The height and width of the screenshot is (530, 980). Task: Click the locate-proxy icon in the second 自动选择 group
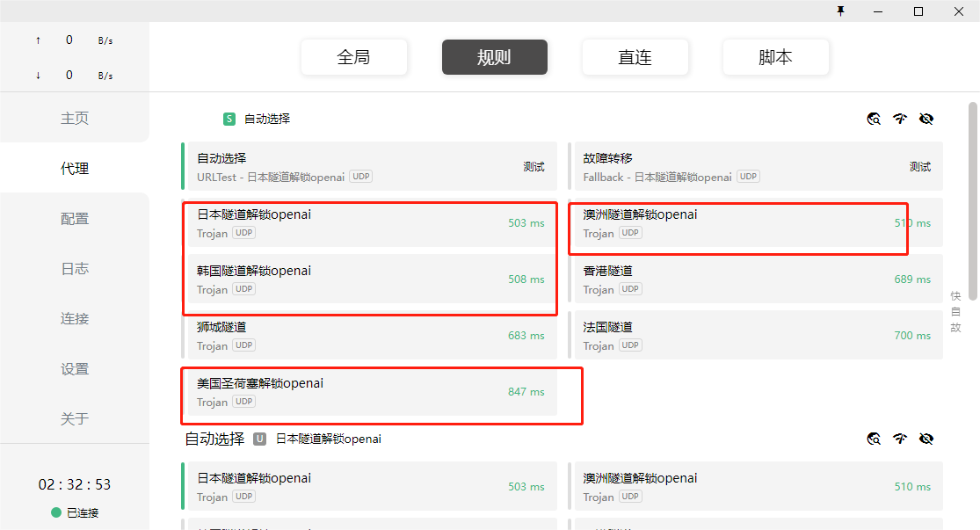[x=874, y=439]
